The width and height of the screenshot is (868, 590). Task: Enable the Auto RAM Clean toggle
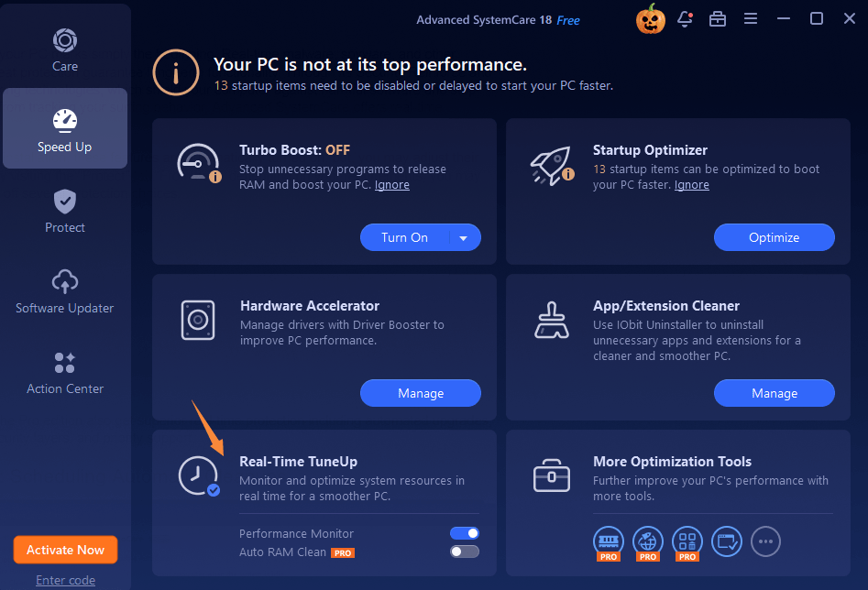click(x=465, y=552)
